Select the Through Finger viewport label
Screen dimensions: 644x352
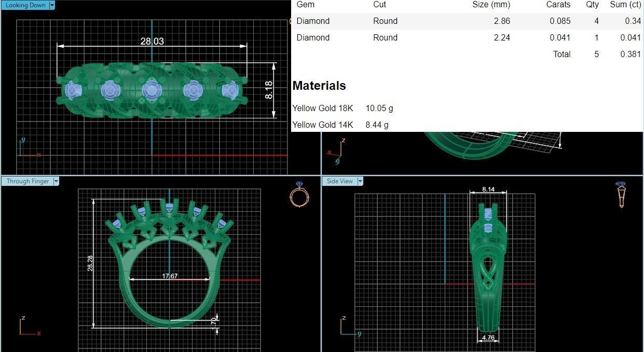click(x=28, y=181)
